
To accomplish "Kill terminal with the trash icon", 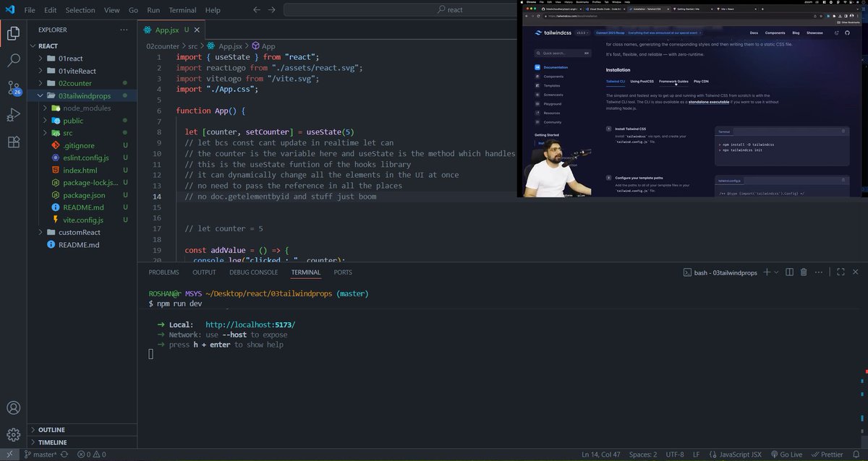I will 804,272.
